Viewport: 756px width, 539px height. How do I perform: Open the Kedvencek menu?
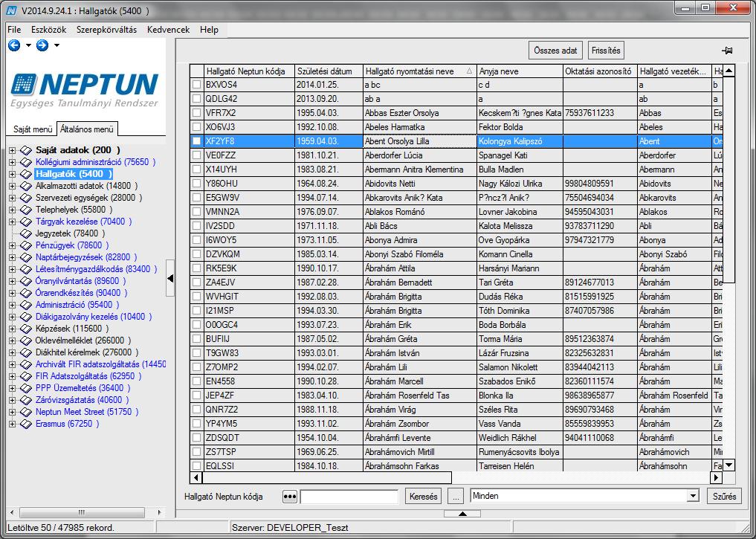pos(168,30)
